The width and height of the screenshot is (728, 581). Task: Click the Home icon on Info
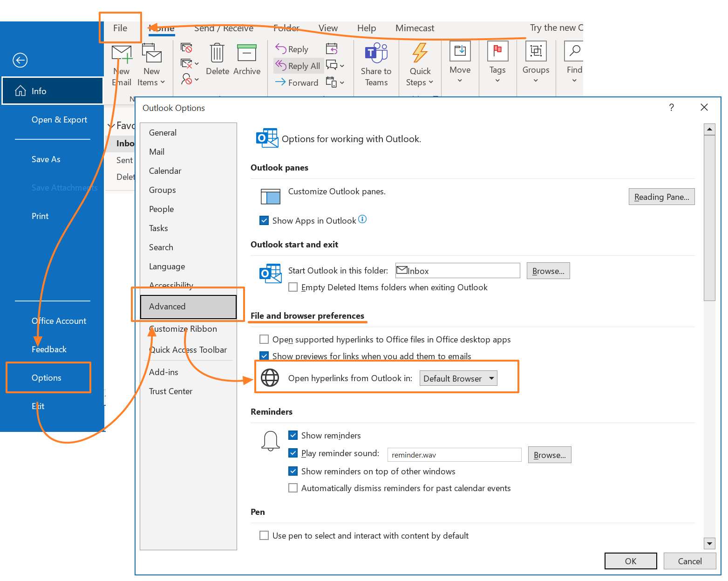(20, 91)
